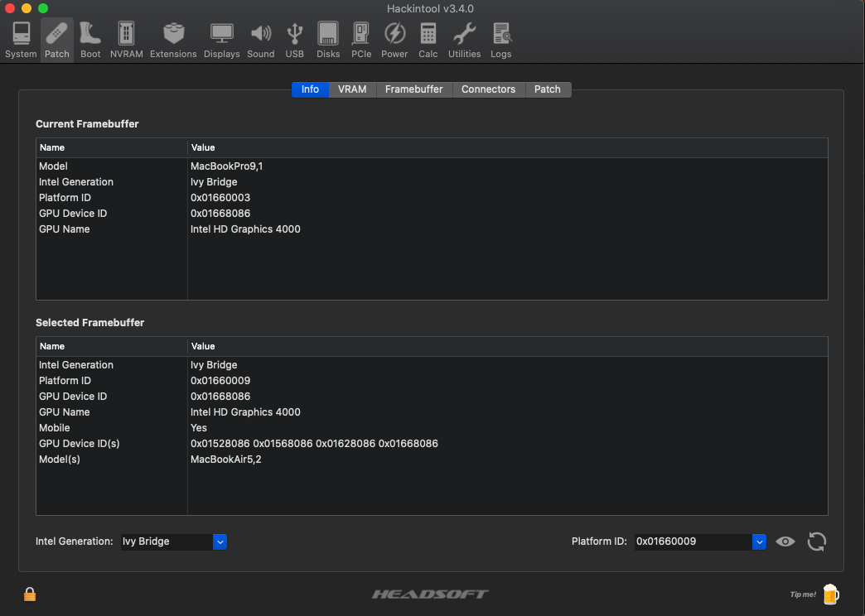Click the orange lock icon
The height and width of the screenshot is (616, 865).
pyautogui.click(x=30, y=594)
